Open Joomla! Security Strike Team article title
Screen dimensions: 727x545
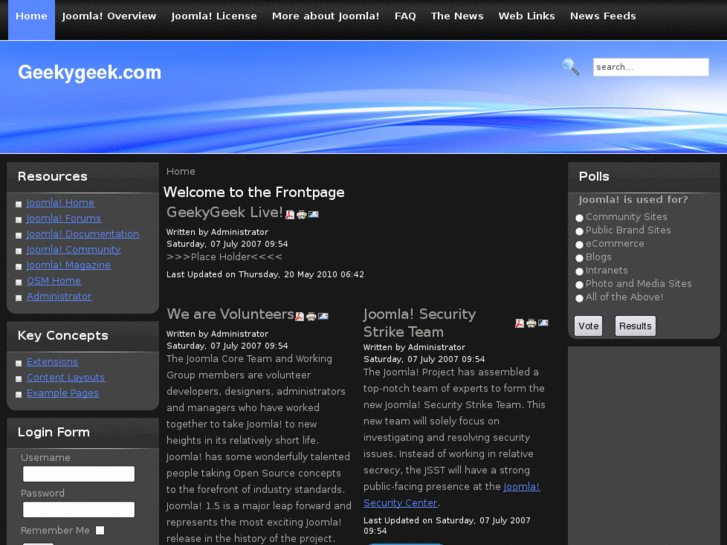420,323
